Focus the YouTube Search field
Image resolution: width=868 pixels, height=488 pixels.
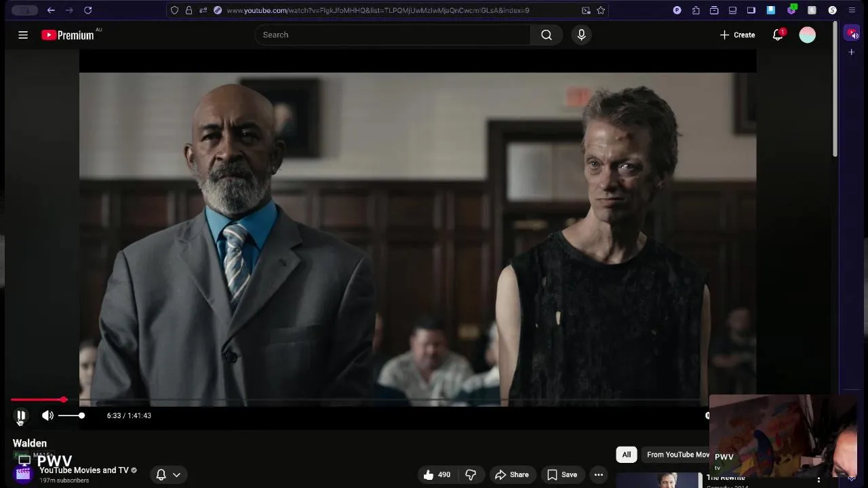tap(392, 35)
